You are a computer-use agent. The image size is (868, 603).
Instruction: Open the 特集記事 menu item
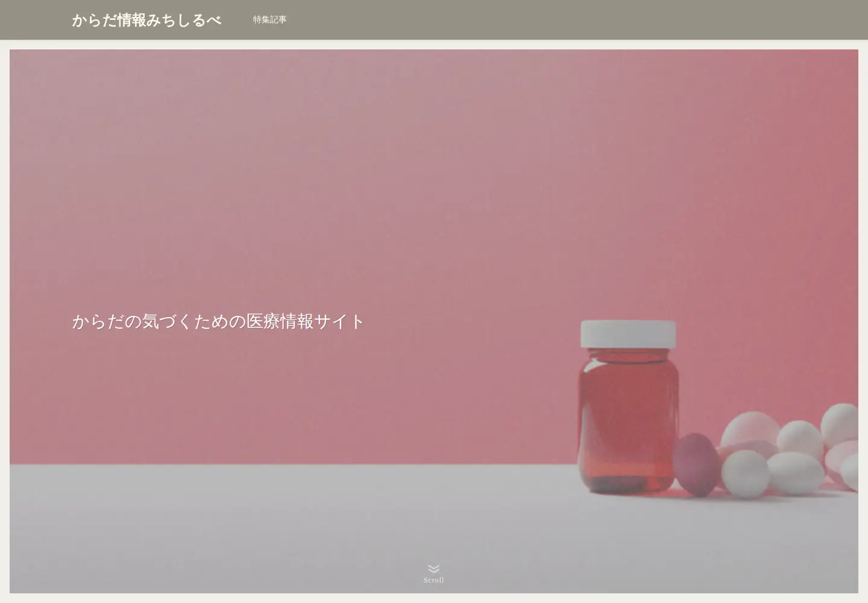coord(269,20)
